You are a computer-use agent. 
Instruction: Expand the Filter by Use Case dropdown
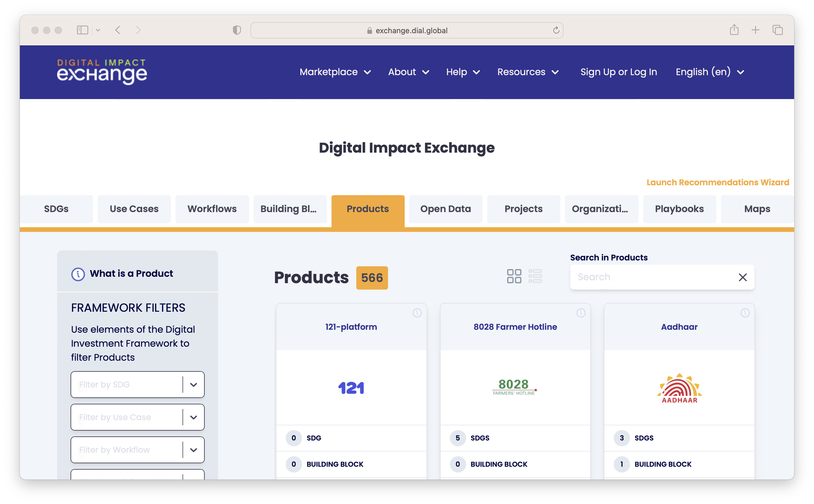194,417
